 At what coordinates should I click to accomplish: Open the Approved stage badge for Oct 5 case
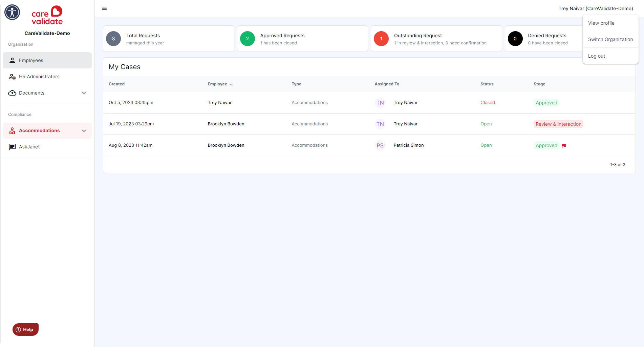[x=546, y=103]
